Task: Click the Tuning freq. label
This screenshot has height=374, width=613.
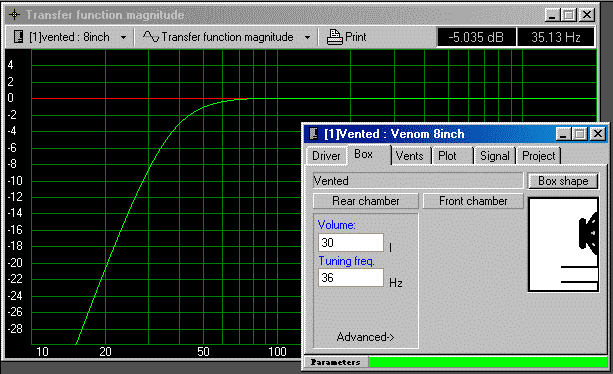Action: [346, 261]
